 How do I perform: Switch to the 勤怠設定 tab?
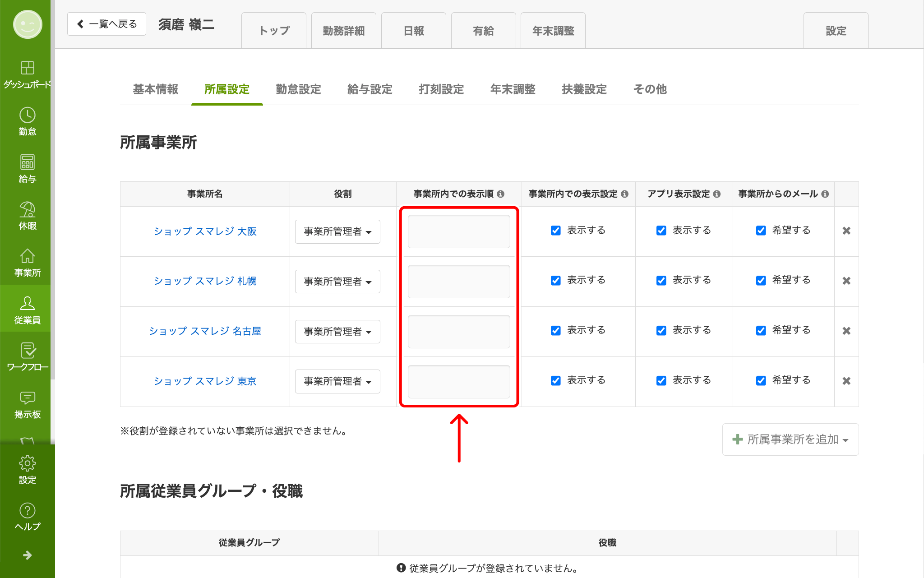coord(298,89)
